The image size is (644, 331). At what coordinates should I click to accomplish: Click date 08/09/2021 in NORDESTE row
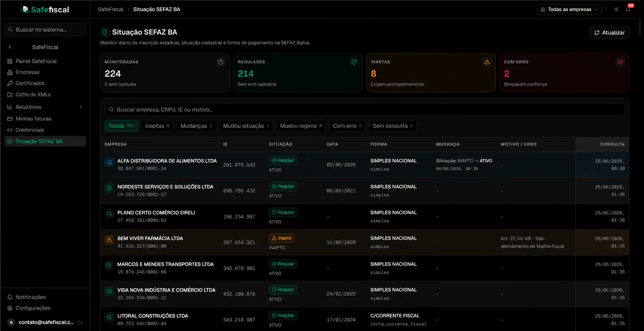point(341,191)
